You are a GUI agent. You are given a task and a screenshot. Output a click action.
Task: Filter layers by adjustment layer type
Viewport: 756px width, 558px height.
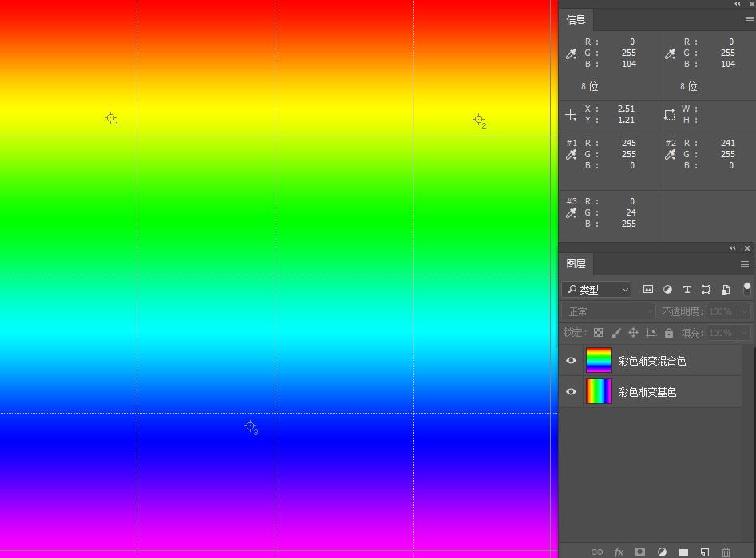tap(667, 289)
